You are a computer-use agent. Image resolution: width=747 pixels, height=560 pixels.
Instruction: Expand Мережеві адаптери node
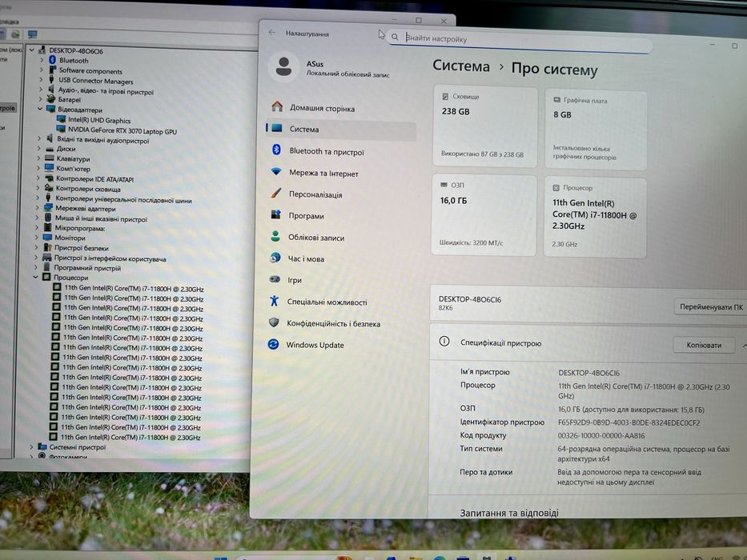click(x=38, y=208)
